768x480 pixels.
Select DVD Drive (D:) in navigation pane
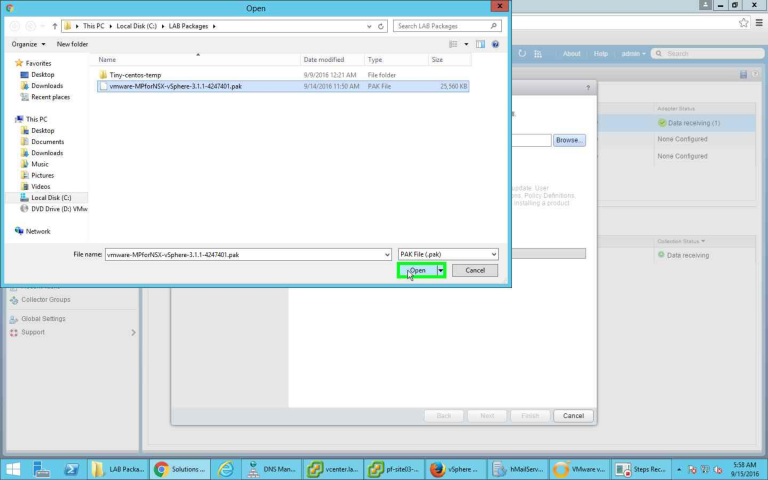coord(54,209)
